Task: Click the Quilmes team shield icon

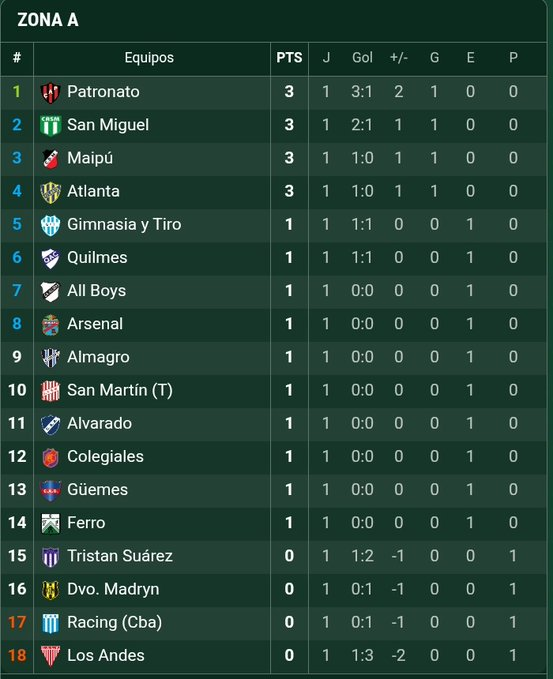Action: pyautogui.click(x=50, y=258)
